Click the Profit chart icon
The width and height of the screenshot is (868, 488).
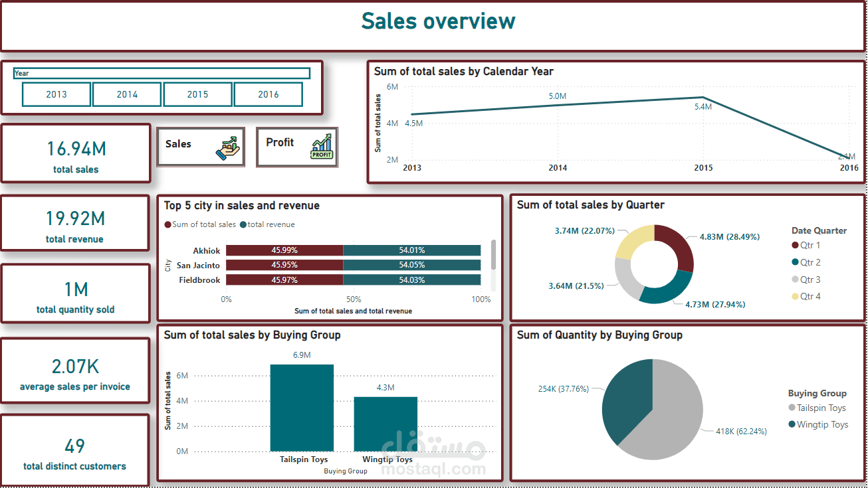[322, 147]
